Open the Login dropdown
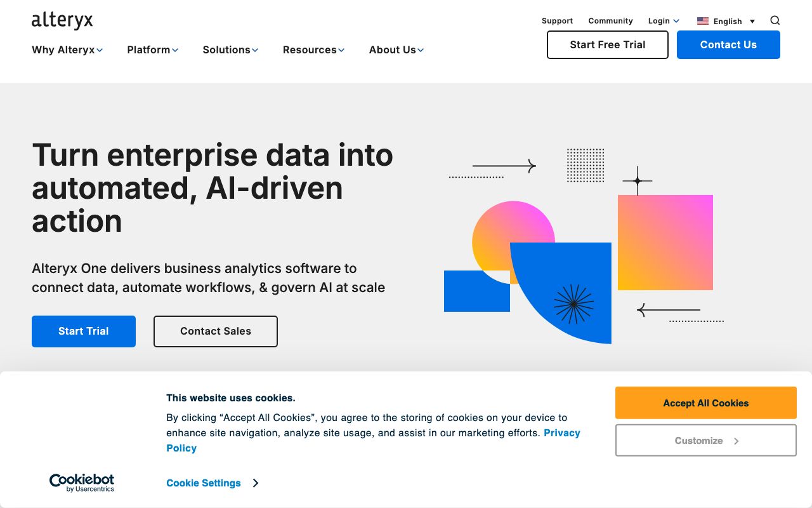Screen dimensions: 812x508 tap(664, 21)
